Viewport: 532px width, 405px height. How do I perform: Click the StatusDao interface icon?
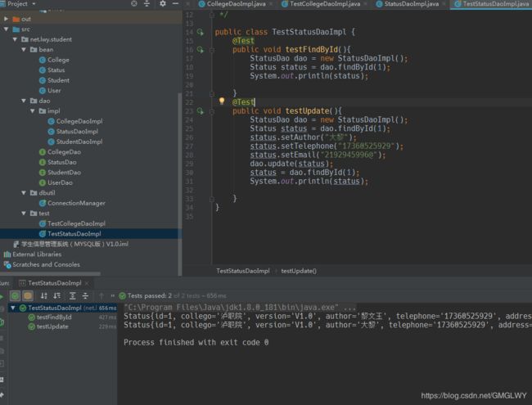(x=43, y=163)
